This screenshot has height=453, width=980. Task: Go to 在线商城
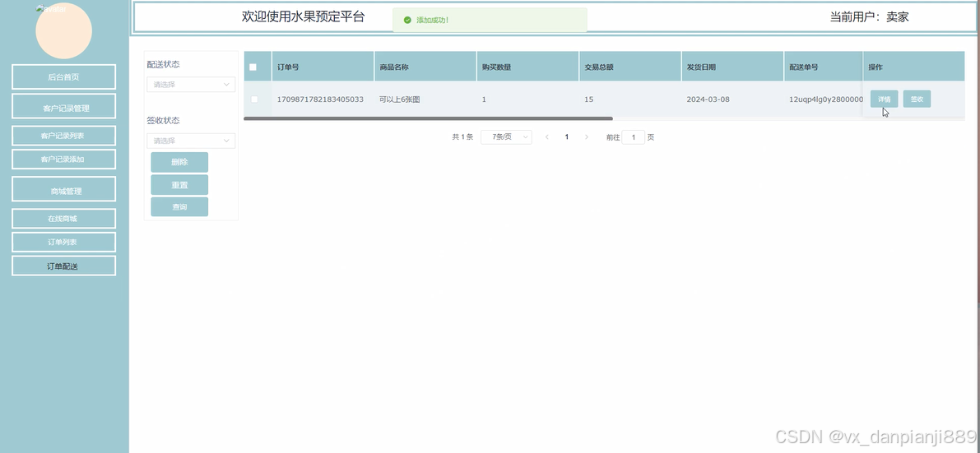coord(63,219)
